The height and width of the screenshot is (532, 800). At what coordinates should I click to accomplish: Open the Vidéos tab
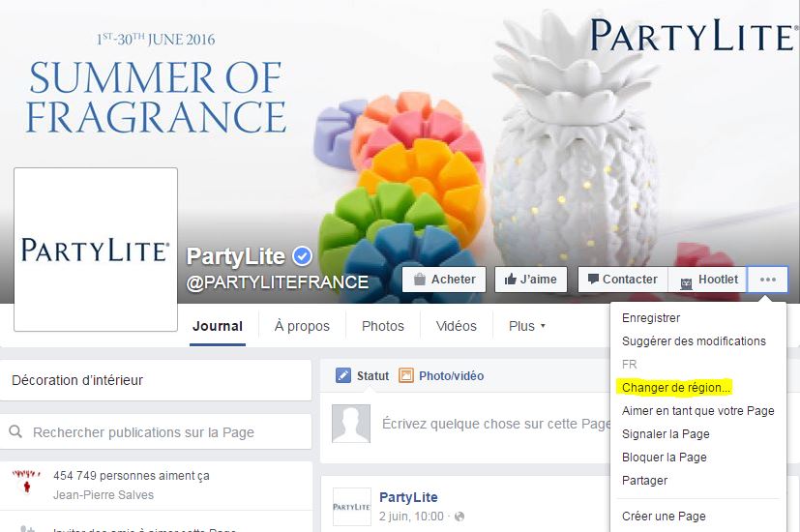tap(457, 326)
